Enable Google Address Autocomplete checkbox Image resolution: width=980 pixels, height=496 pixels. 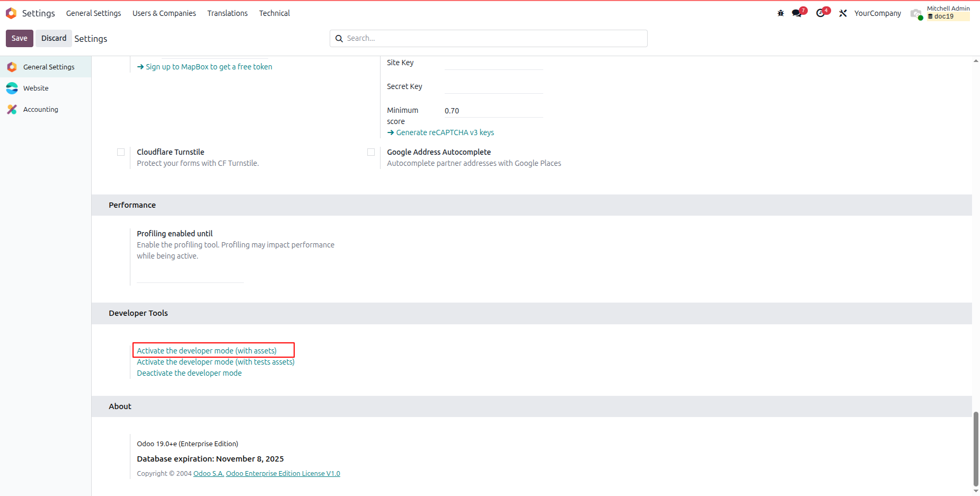coord(371,152)
